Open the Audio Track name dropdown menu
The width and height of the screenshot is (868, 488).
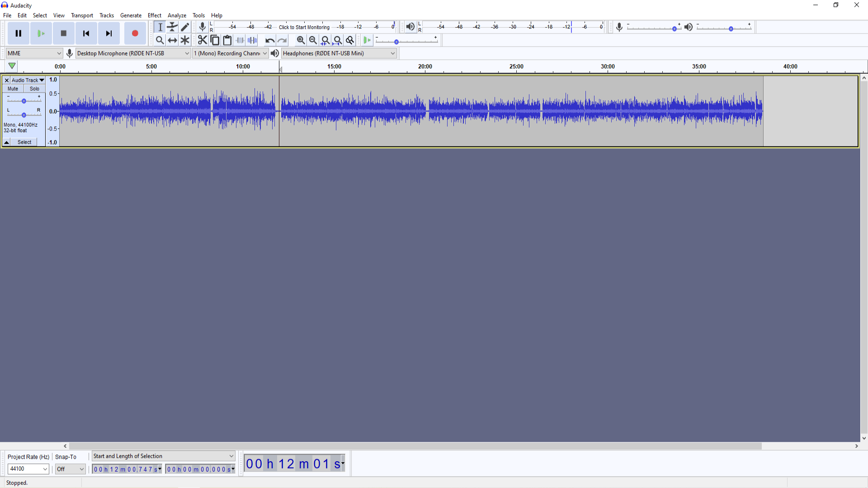28,80
